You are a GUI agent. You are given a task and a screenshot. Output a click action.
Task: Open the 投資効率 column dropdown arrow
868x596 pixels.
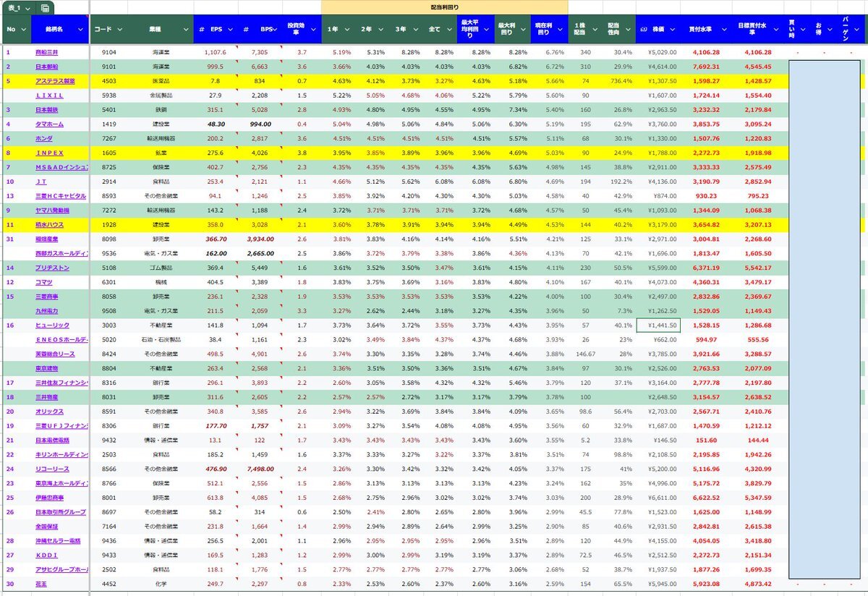(x=312, y=30)
